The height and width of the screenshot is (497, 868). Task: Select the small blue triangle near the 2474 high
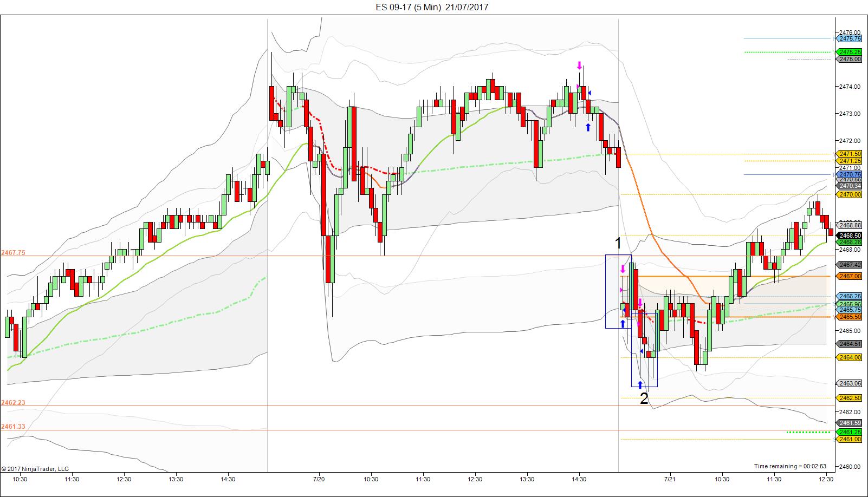coord(590,93)
